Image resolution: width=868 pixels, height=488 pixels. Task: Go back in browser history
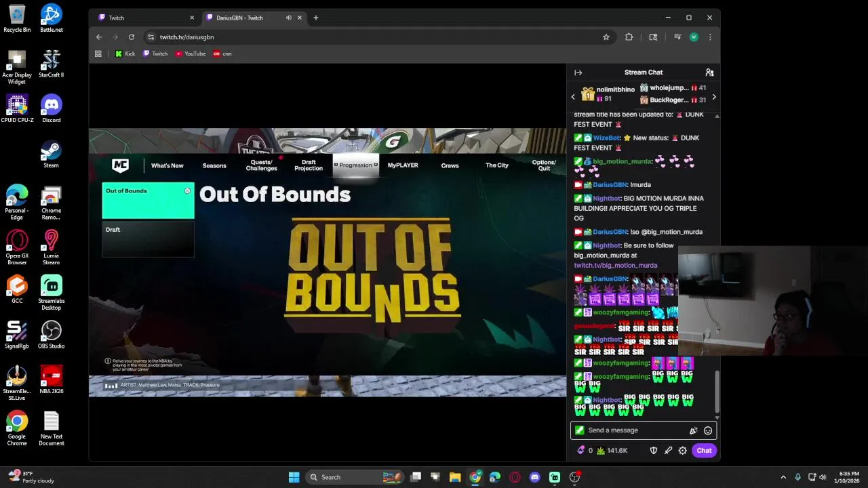(99, 37)
